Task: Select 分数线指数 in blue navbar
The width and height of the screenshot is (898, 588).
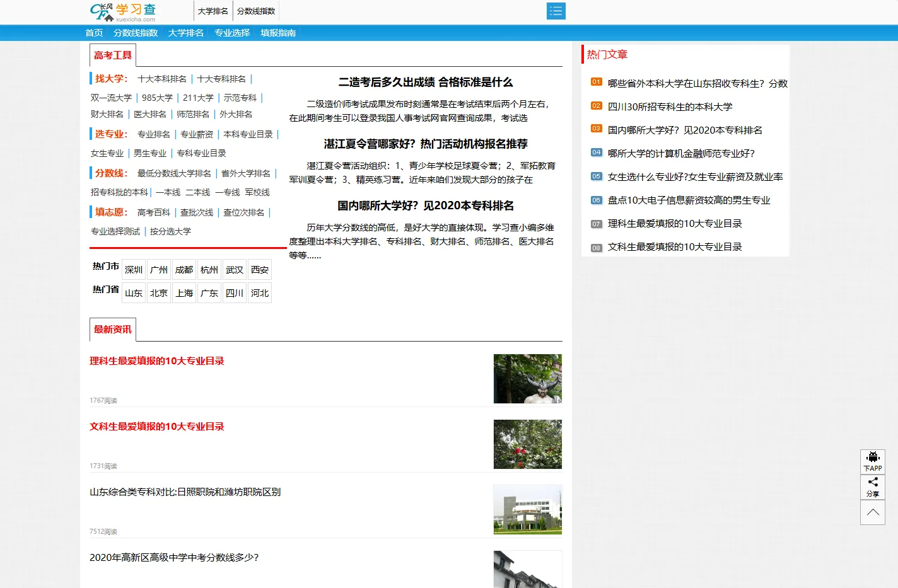Action: pos(136,33)
